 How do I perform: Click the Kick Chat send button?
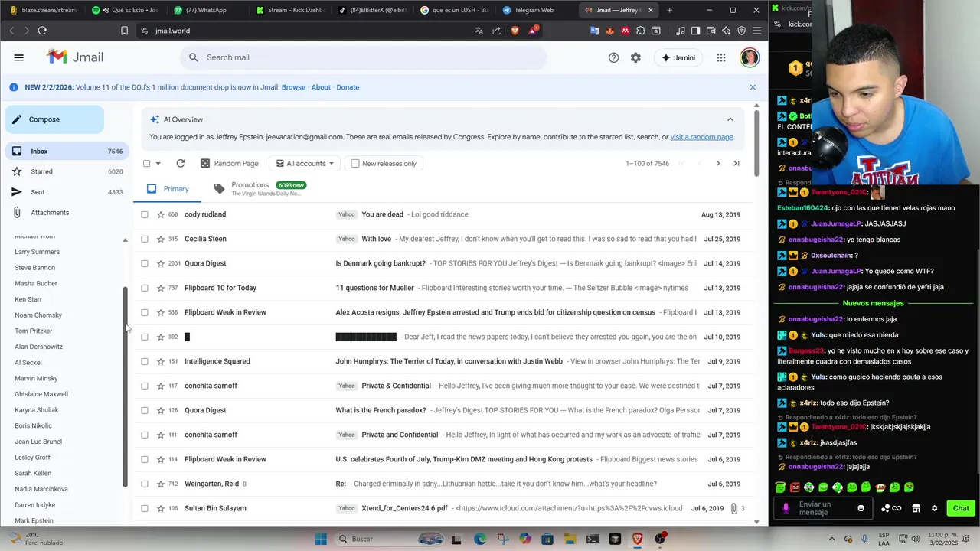tap(961, 508)
